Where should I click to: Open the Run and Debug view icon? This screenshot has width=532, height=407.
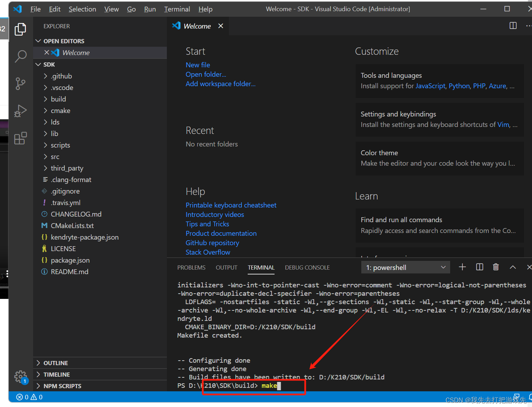(21, 111)
